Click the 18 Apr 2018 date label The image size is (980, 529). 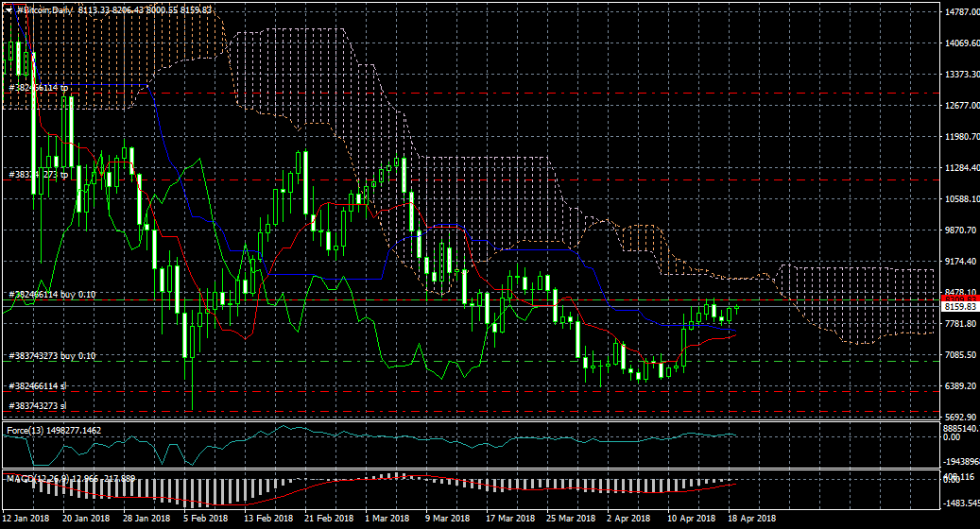pyautogui.click(x=753, y=519)
